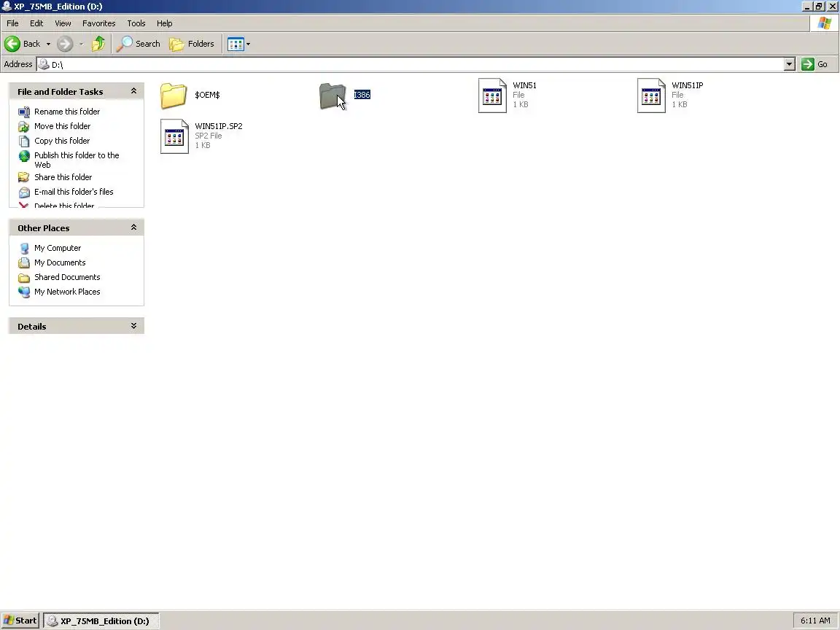This screenshot has width=840, height=630.
Task: Click the WIN51 file name
Action: coord(524,85)
